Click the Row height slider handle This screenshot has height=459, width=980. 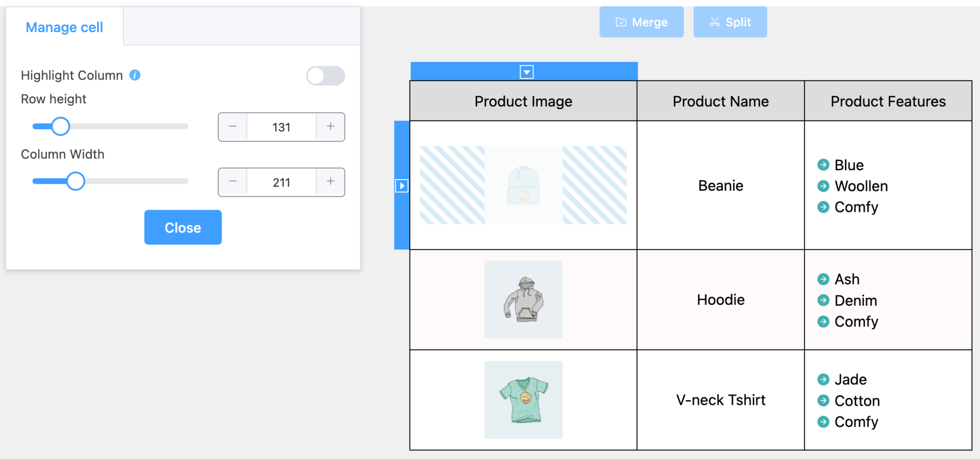[61, 126]
